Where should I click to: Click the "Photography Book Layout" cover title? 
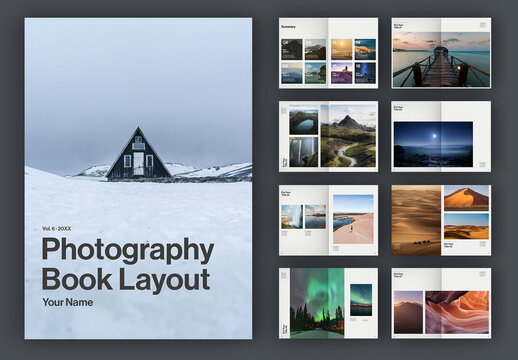[x=128, y=264]
